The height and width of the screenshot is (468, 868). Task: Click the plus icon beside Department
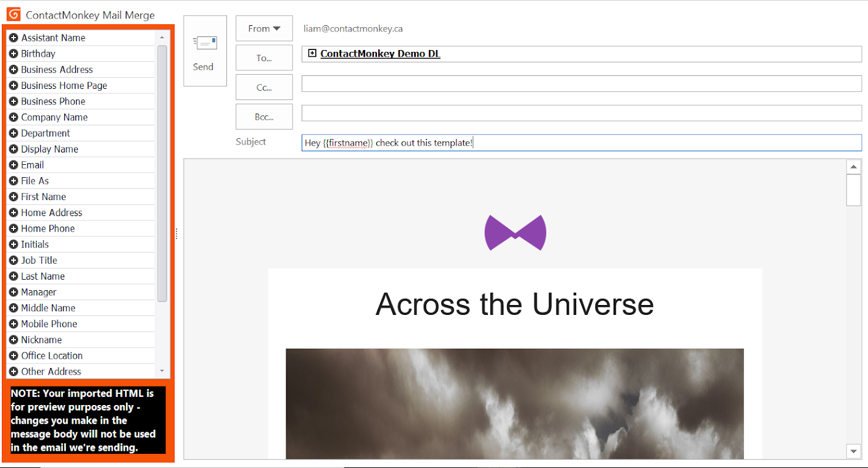(14, 133)
